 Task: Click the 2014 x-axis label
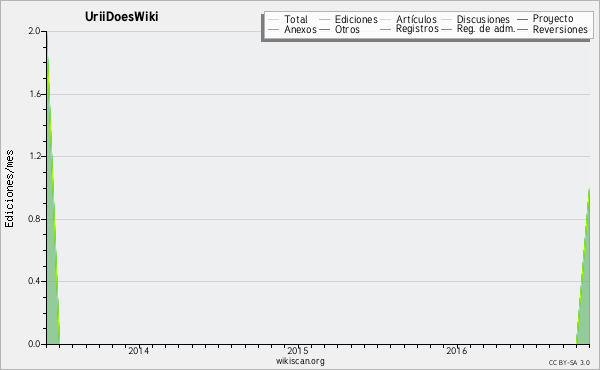click(139, 350)
